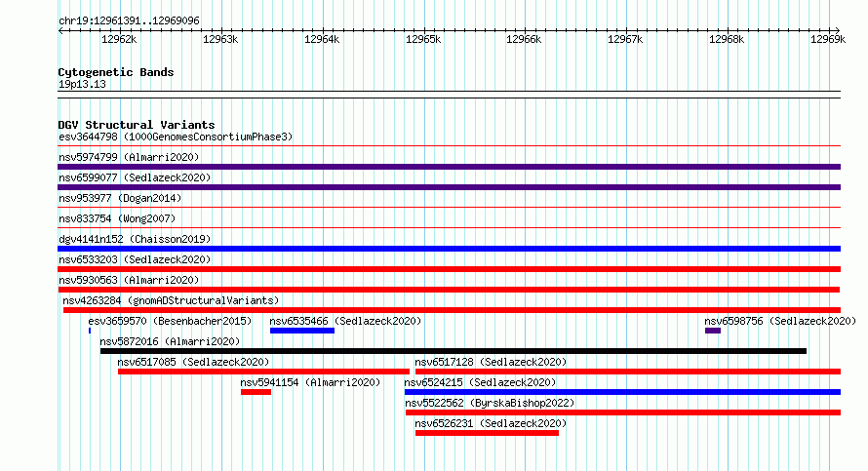Click nsv833754 (Wong2007) variant label
The width and height of the screenshot is (868, 471).
coord(117,218)
